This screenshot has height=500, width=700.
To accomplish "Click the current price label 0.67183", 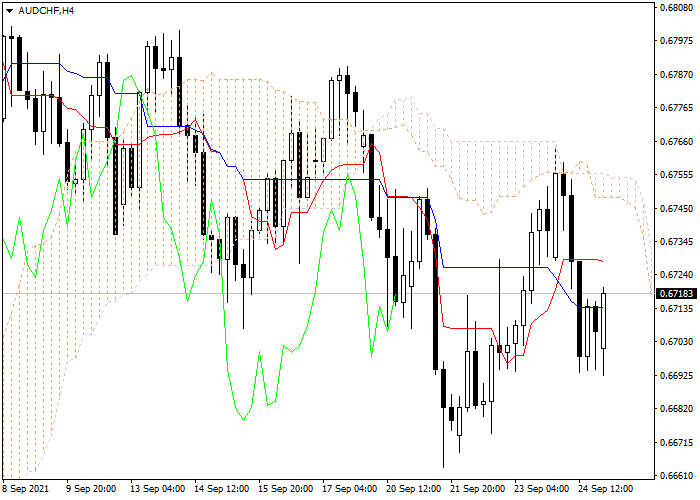I will pyautogui.click(x=677, y=294).
